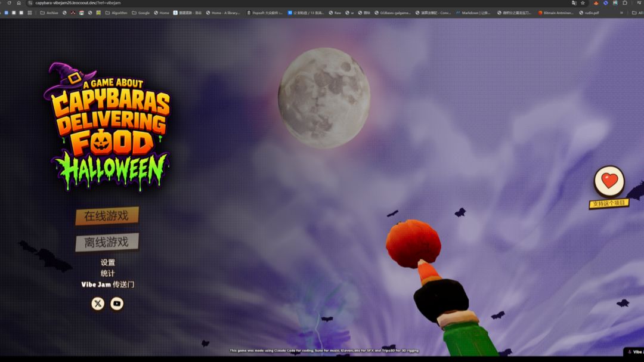Start offline game with 离线游戏 button

tap(107, 242)
